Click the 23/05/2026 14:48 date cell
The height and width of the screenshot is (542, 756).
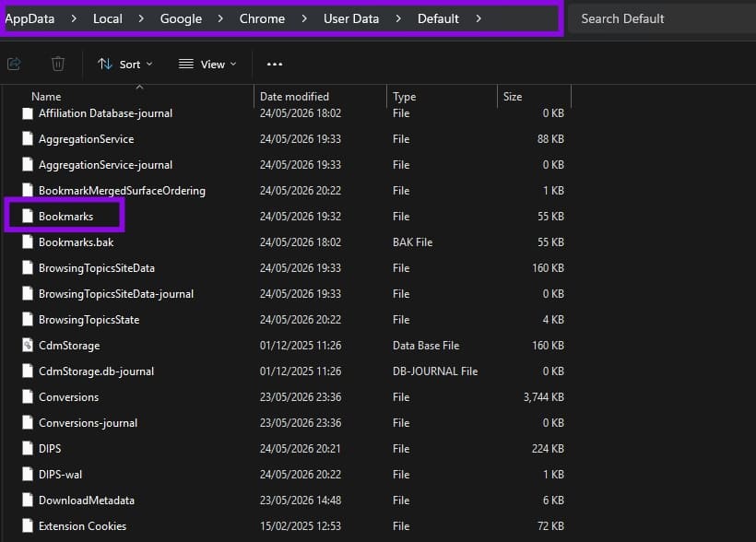300,500
